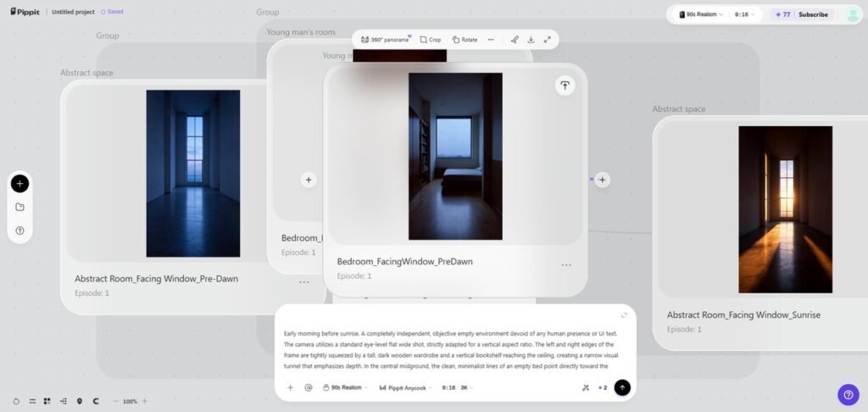The width and height of the screenshot is (868, 412).
Task: Click the brush/inpaint icon in image toolbar
Action: pos(515,39)
